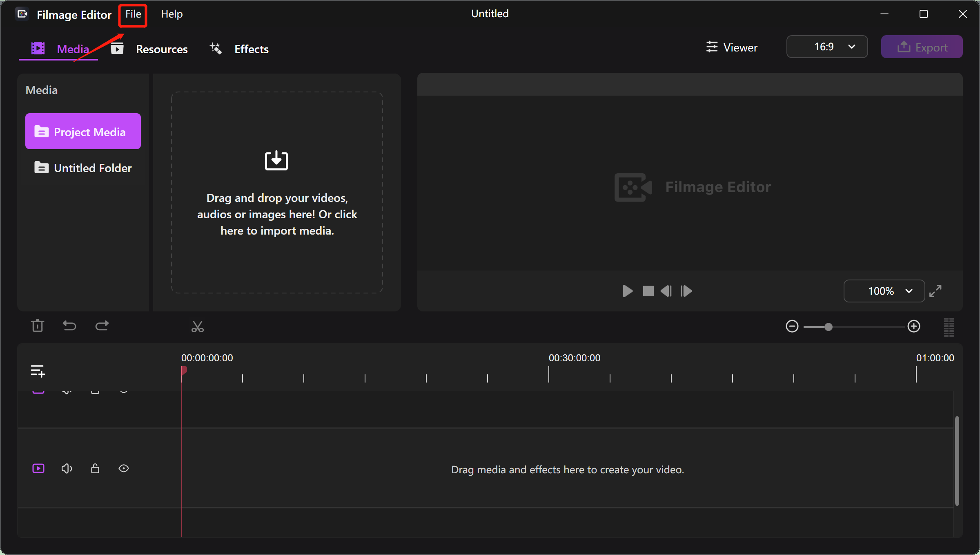
Task: Click the add track icon
Action: tap(38, 371)
